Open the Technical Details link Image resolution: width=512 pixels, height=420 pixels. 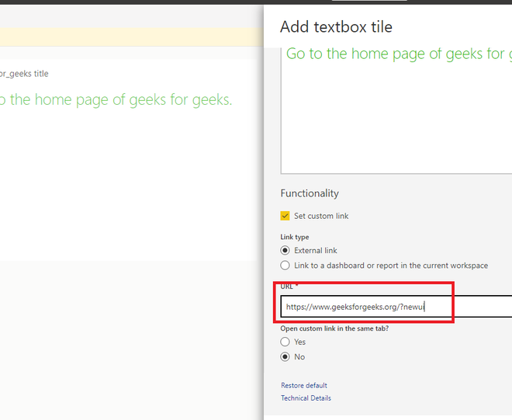(306, 398)
